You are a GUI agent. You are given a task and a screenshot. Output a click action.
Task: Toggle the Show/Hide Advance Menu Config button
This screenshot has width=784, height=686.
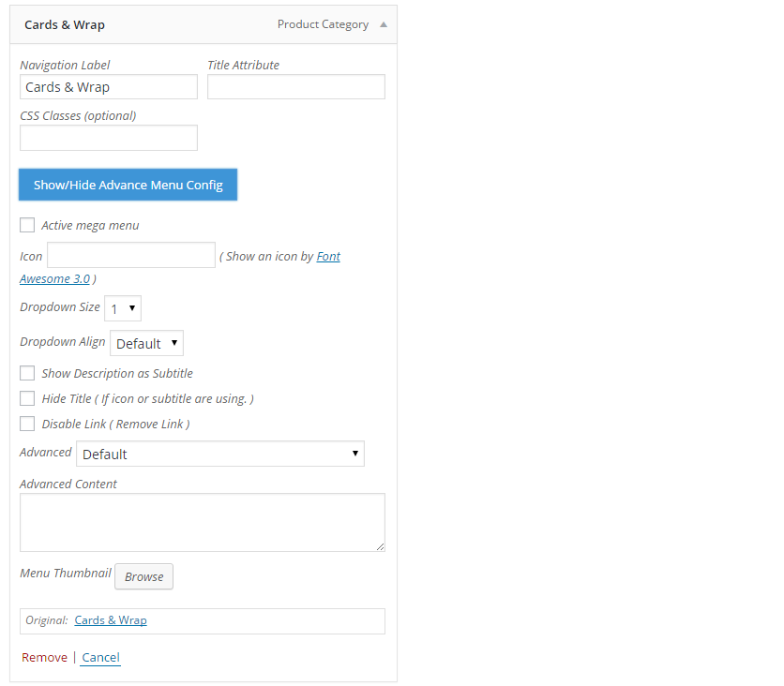click(x=128, y=185)
